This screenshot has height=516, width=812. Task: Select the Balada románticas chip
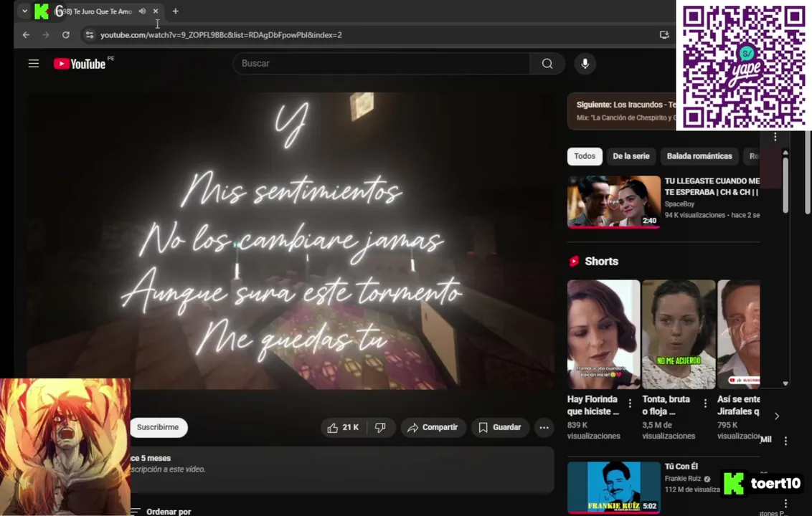click(x=699, y=156)
